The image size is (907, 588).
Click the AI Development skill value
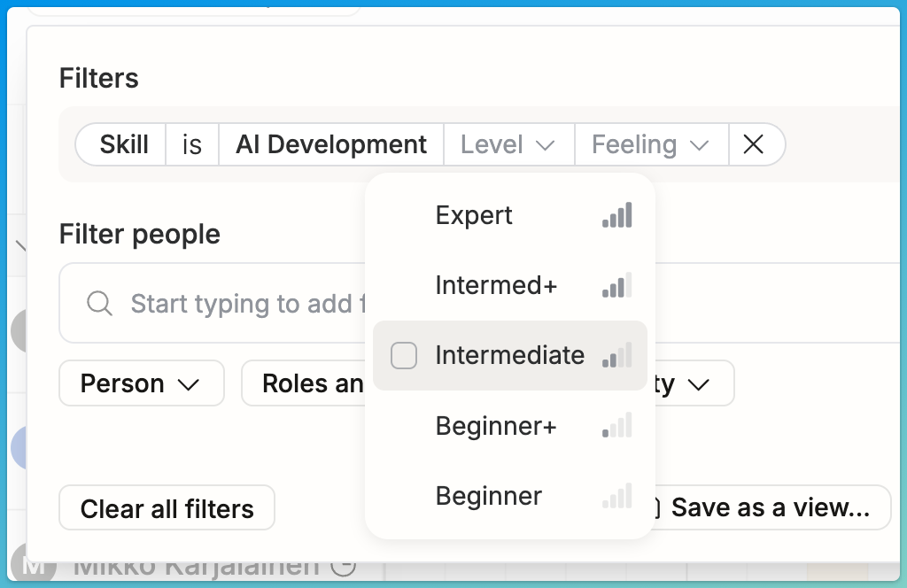(331, 144)
